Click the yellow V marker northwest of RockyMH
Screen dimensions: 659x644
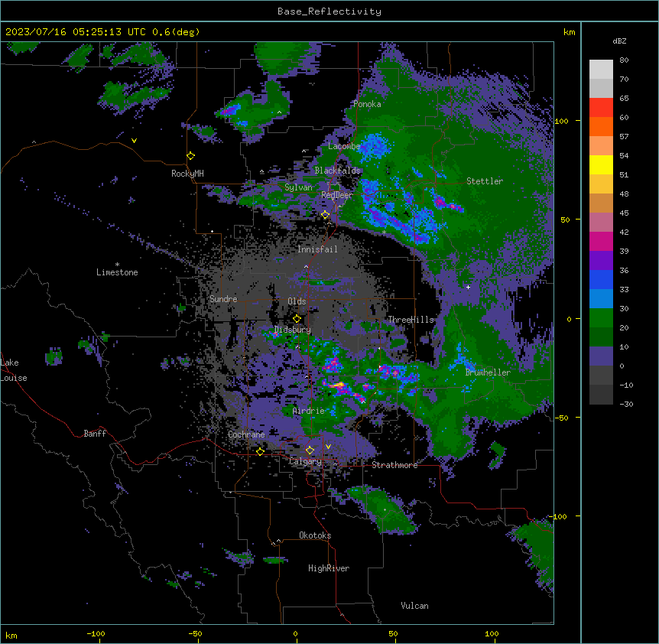pyautogui.click(x=134, y=141)
